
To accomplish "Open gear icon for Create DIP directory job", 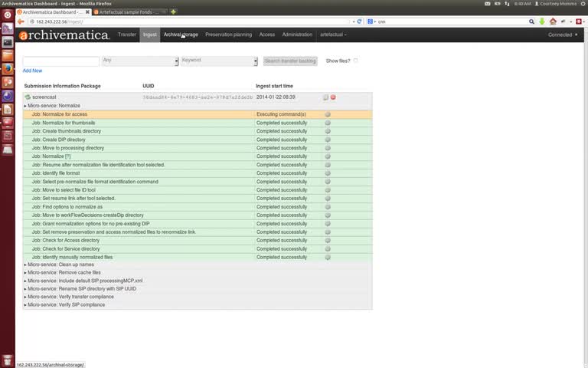I will click(328, 140).
